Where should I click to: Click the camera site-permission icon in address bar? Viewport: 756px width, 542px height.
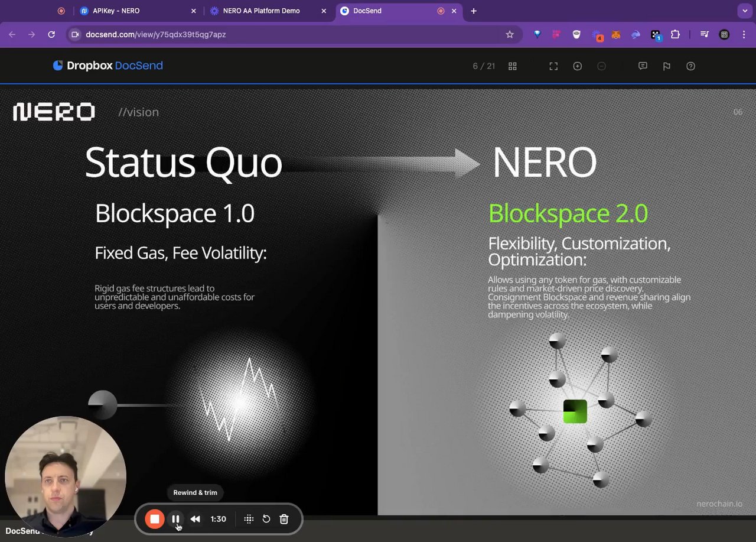[75, 34]
